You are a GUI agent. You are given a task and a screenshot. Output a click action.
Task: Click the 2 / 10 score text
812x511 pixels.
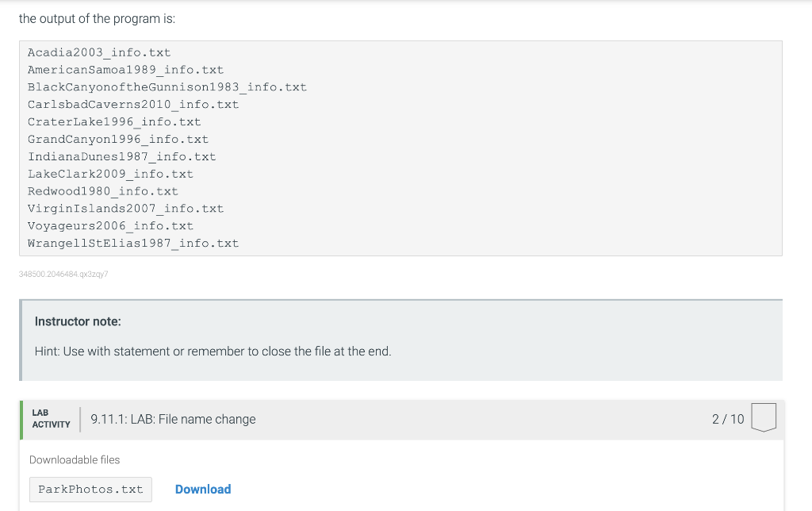click(728, 419)
